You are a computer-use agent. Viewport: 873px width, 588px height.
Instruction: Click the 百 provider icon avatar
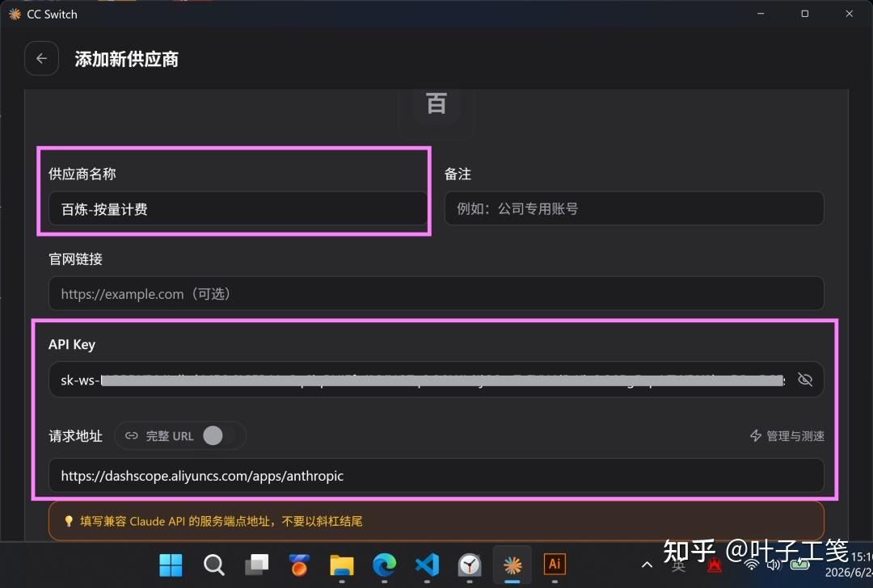click(436, 104)
